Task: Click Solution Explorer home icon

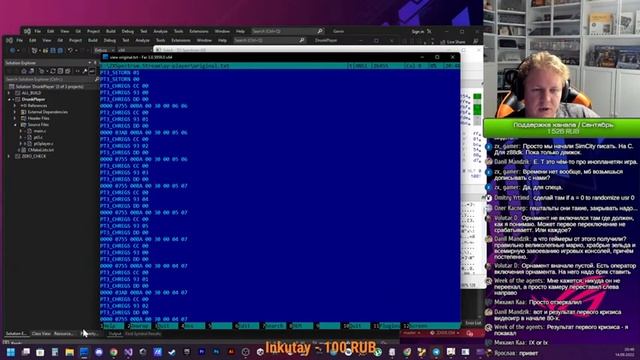Action: click(23, 71)
